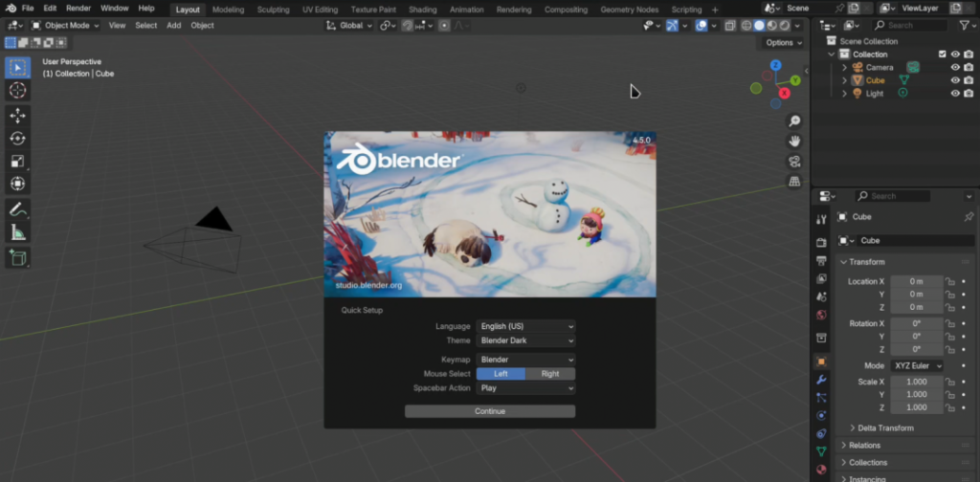Open the Scene properties tab
Image resolution: width=980 pixels, height=482 pixels.
pos(821,296)
